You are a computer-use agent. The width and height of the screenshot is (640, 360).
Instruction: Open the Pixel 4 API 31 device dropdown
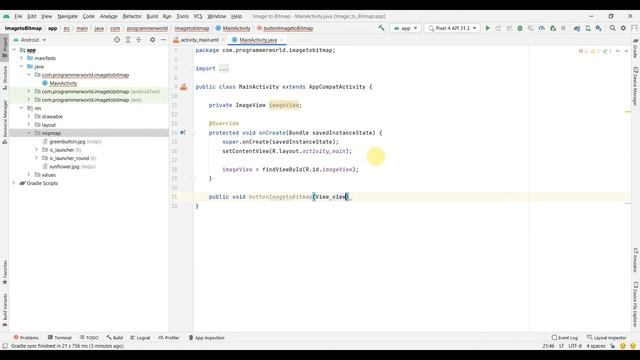pyautogui.click(x=452, y=28)
